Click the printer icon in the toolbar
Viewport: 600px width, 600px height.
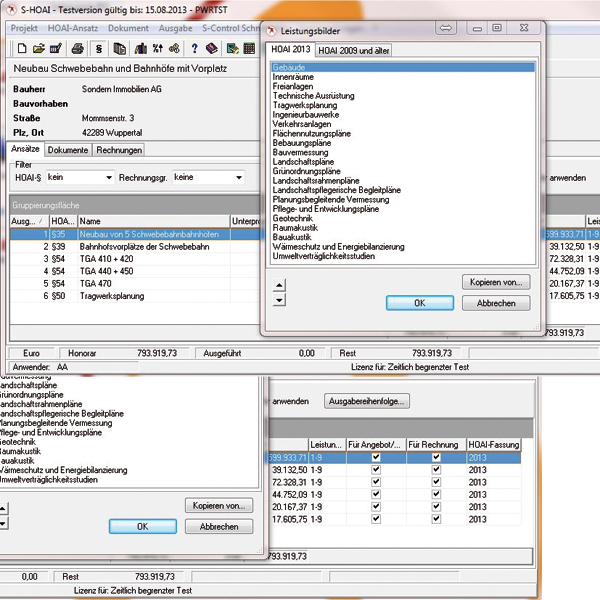click(x=76, y=48)
